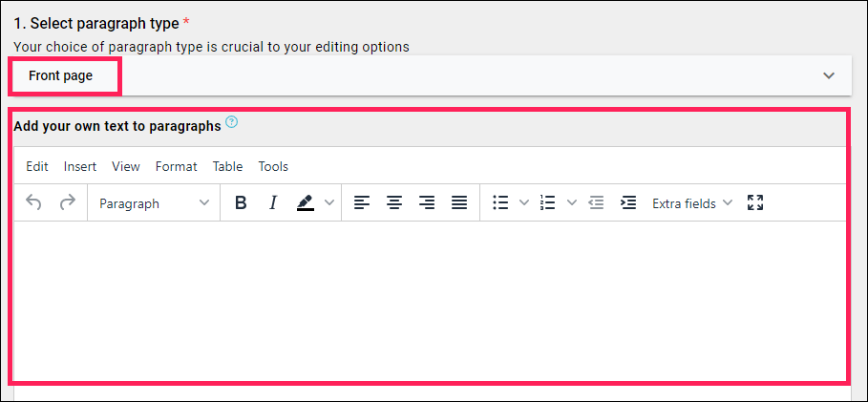Click the help icon beside paragraphs heading
The width and height of the screenshot is (868, 402).
coord(232,122)
